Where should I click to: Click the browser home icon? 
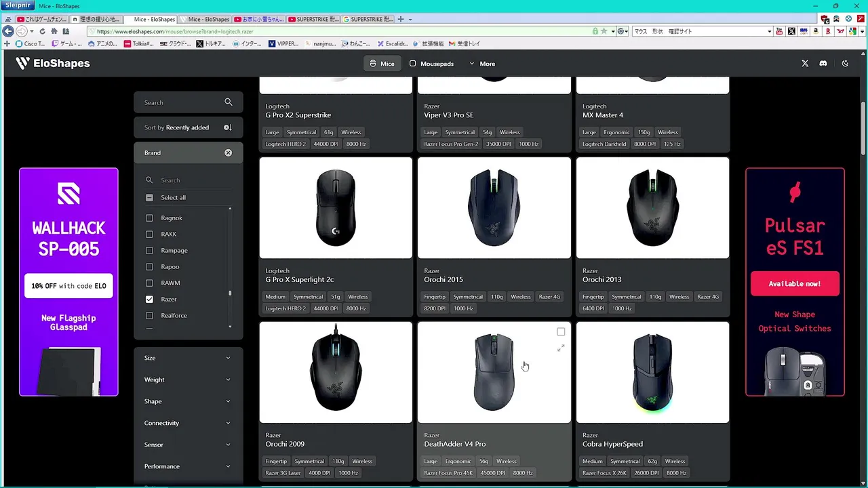(x=54, y=31)
